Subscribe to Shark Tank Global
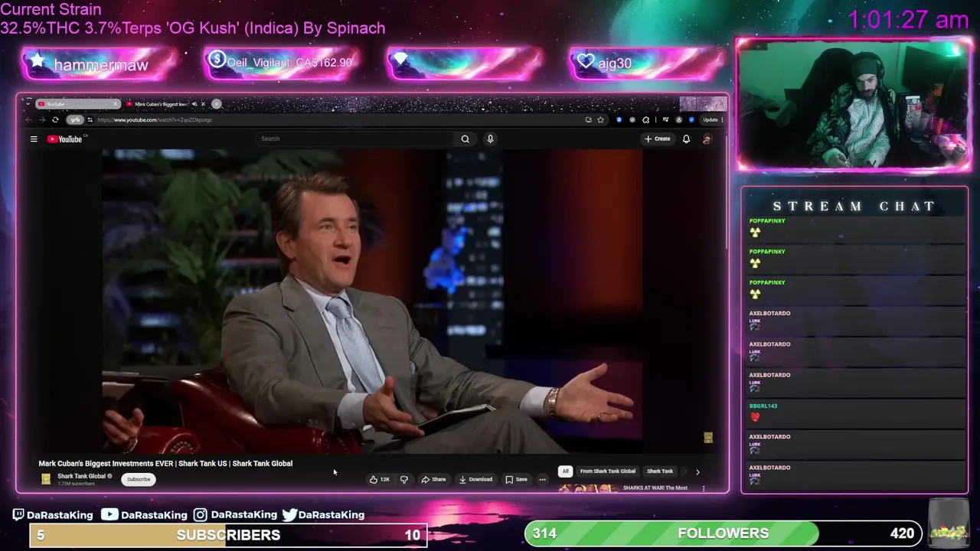The width and height of the screenshot is (980, 551). click(x=139, y=479)
